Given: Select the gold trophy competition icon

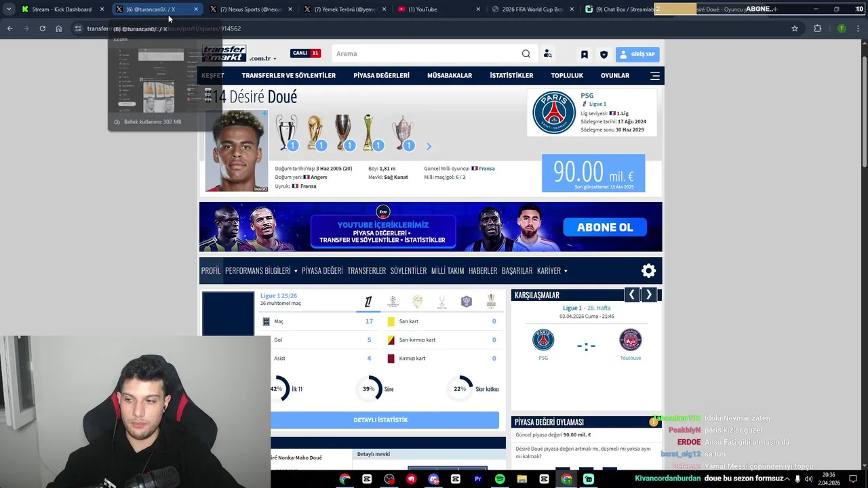Looking at the screenshot, I should [491, 302].
